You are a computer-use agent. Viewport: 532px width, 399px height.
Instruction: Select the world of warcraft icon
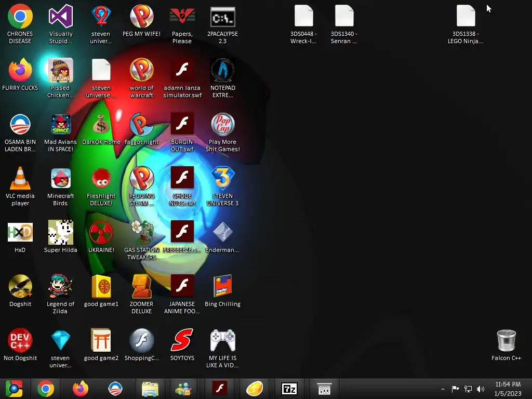141,78
